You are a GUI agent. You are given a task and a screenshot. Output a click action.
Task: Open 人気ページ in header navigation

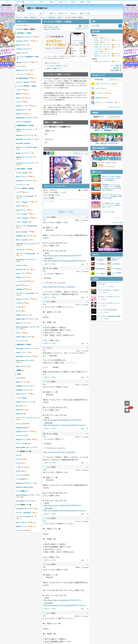(42, 14)
